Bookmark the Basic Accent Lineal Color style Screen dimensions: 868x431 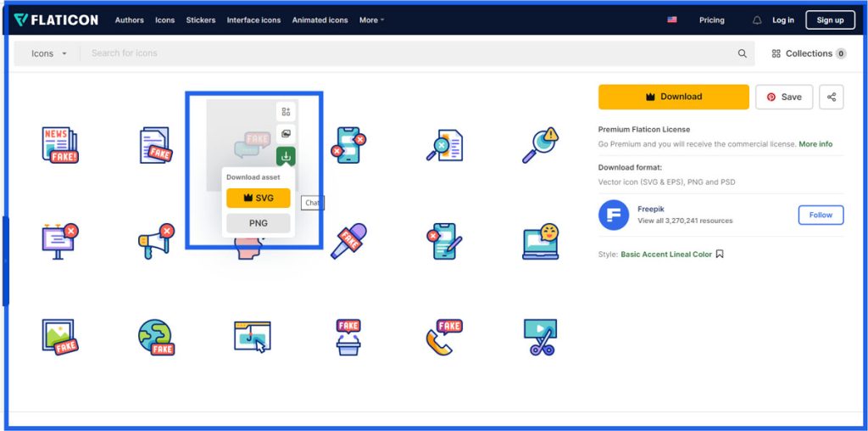tap(720, 254)
